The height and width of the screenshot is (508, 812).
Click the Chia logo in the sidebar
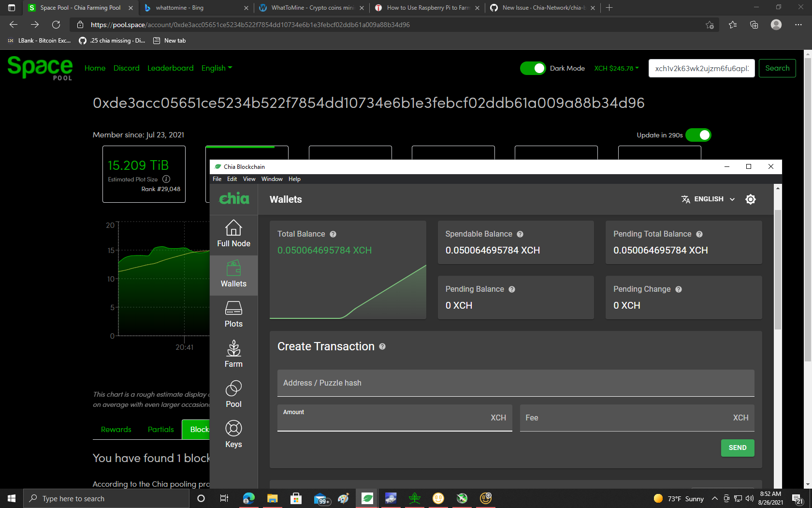(234, 198)
